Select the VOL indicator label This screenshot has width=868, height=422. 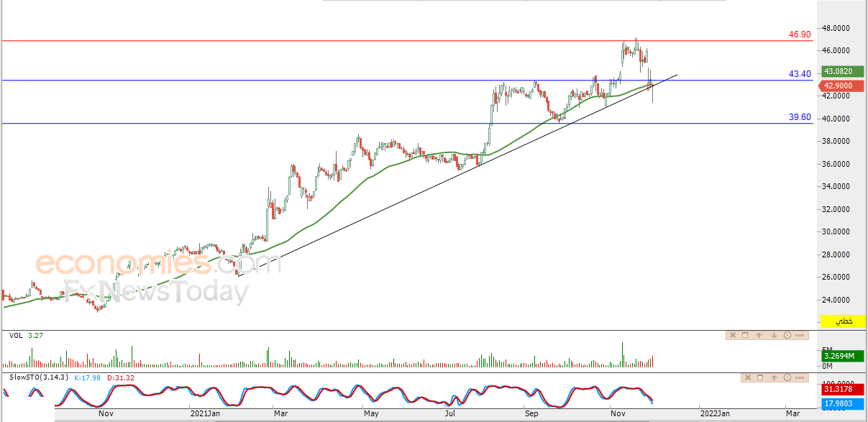[x=16, y=335]
